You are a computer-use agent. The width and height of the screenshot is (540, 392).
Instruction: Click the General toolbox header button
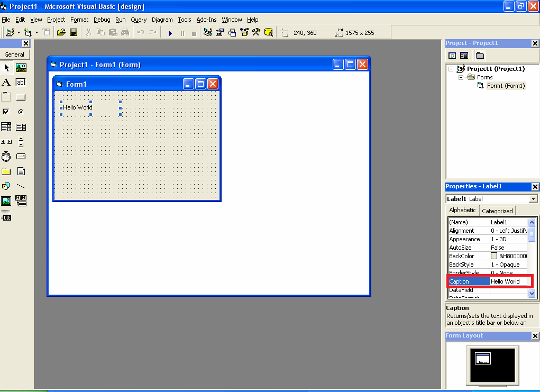point(14,54)
